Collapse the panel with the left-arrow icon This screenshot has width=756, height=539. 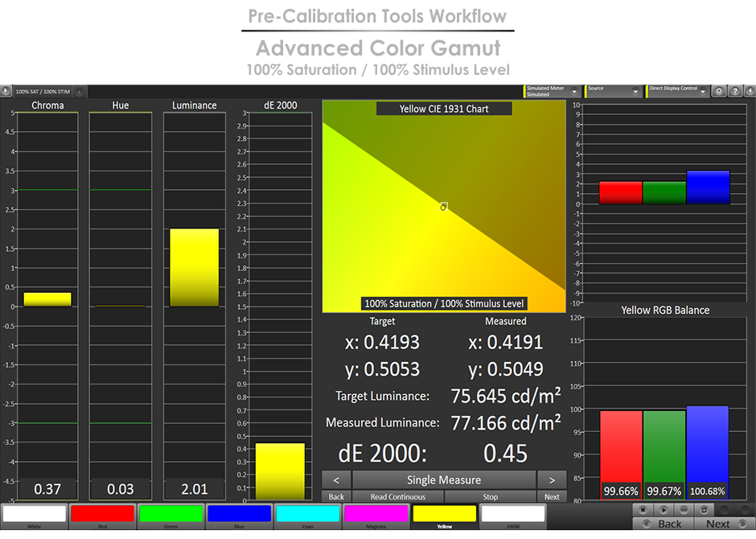point(750,91)
